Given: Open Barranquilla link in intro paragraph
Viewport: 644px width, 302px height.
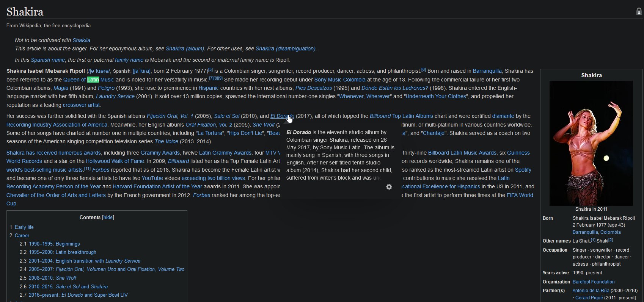Looking at the screenshot, I should click(x=487, y=71).
